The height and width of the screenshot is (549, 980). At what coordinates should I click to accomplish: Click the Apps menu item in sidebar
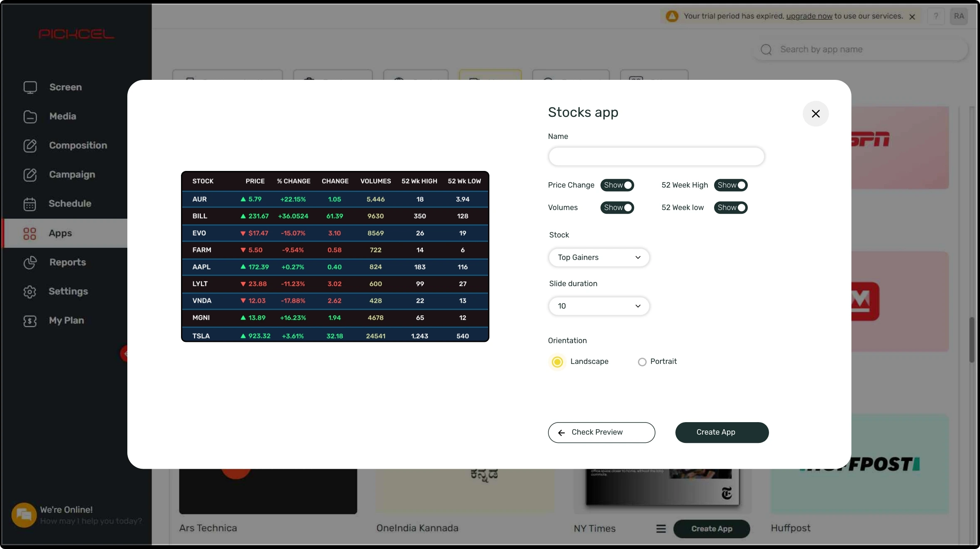[x=60, y=233]
